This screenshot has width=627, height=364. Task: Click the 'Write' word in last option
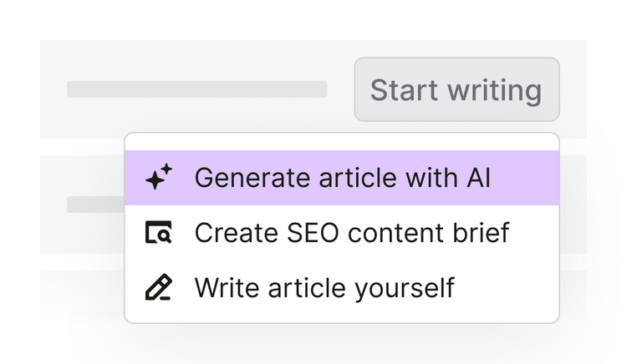click(x=227, y=287)
